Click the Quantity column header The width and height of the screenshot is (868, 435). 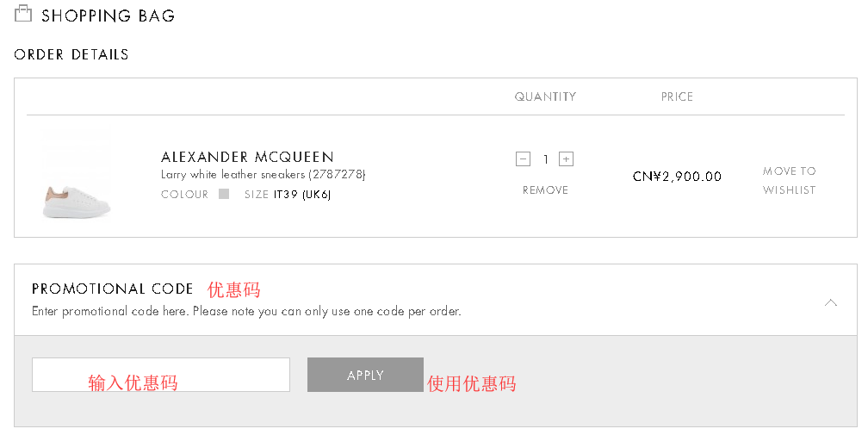[x=545, y=96]
